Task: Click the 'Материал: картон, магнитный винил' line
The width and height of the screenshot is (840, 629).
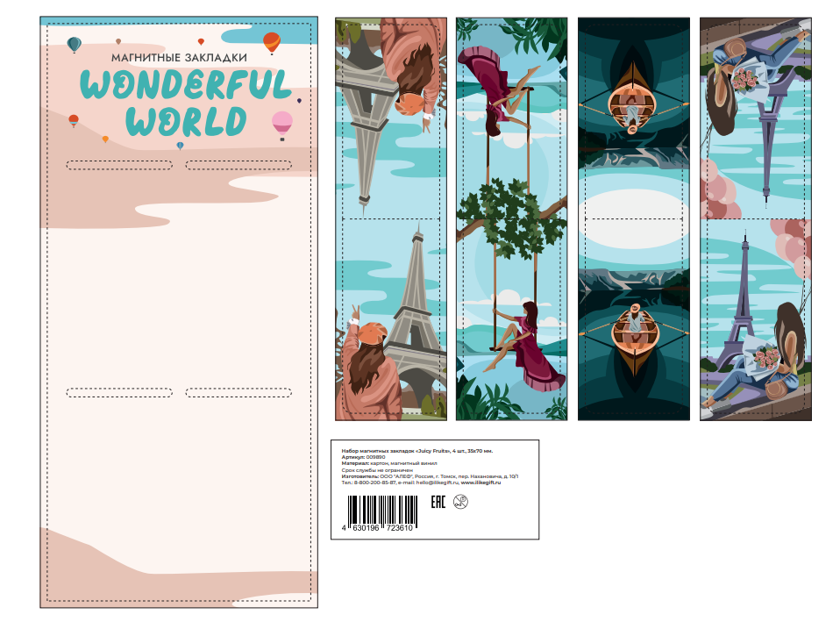Action: (389, 463)
